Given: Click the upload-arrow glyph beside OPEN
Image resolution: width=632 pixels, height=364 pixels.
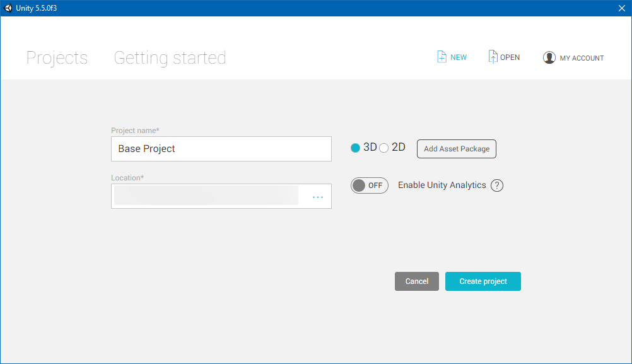Looking at the screenshot, I should (493, 56).
